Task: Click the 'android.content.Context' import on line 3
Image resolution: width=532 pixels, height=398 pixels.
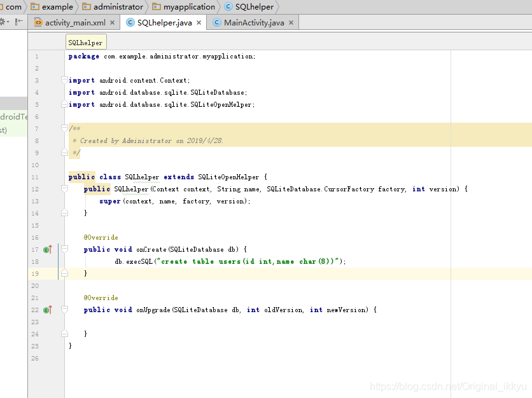Action: point(129,80)
